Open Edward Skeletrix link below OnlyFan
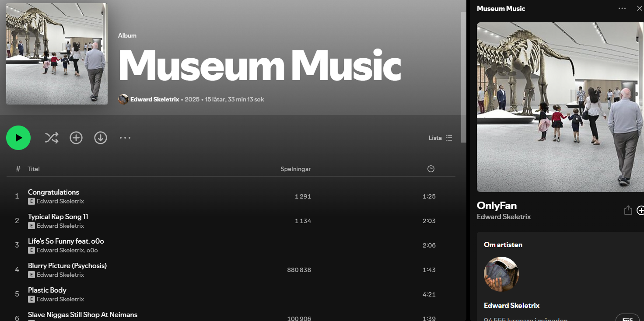The height and width of the screenshot is (321, 644). point(504,216)
